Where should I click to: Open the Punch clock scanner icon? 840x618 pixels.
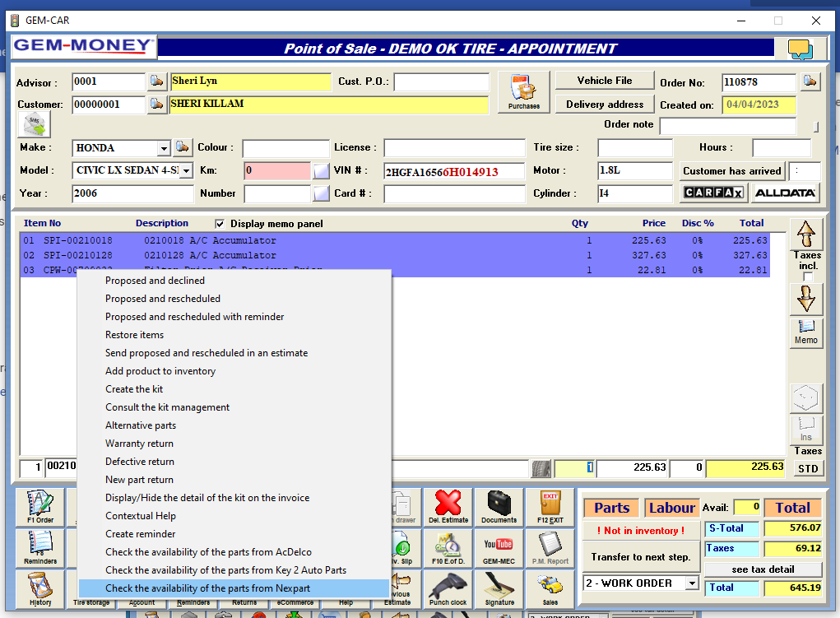point(448,588)
